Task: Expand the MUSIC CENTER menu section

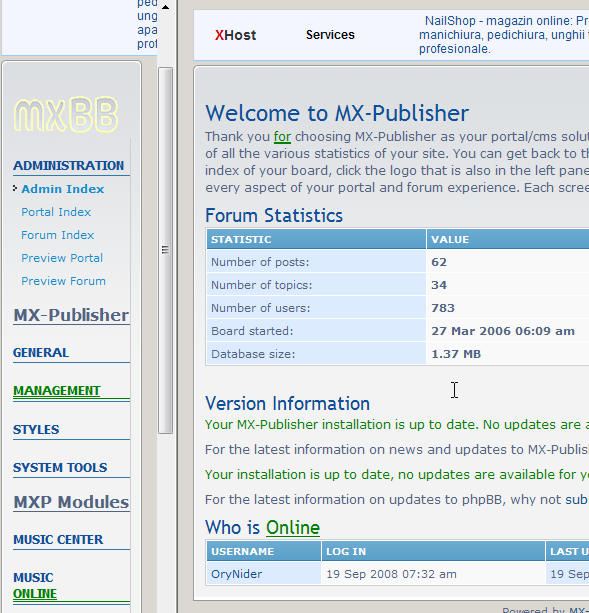Action: [x=58, y=540]
